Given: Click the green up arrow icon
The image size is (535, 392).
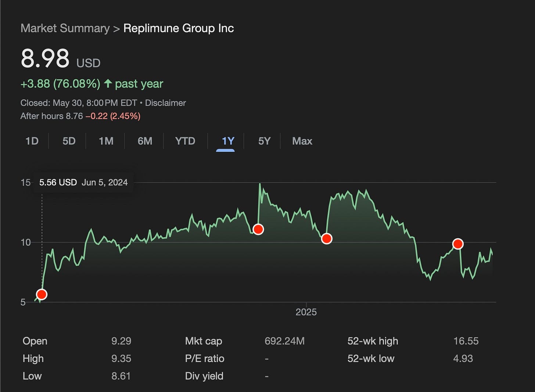Looking at the screenshot, I should 108,83.
